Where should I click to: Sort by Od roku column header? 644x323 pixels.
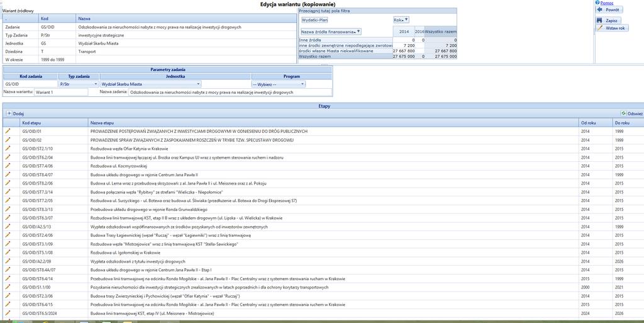click(x=595, y=122)
